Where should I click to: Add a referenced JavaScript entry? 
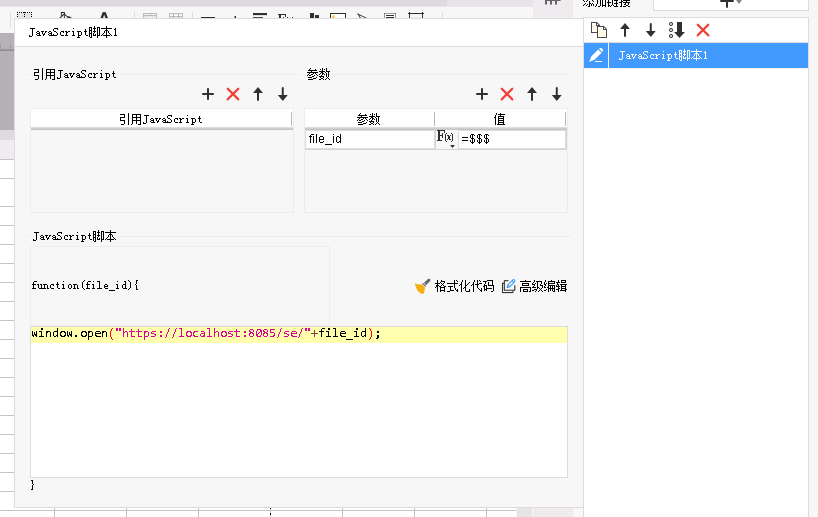[x=208, y=94]
